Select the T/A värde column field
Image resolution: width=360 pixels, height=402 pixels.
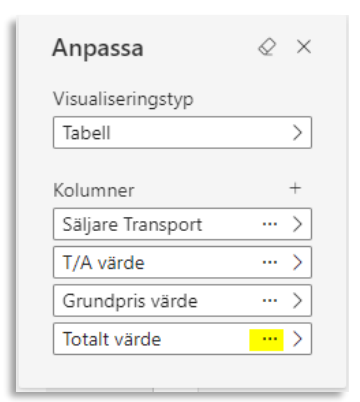pyautogui.click(x=182, y=262)
